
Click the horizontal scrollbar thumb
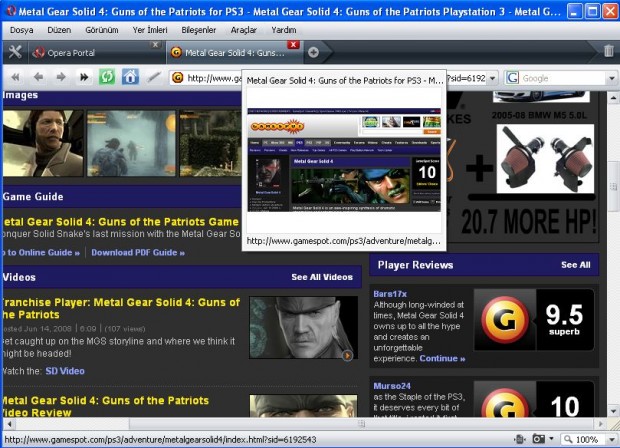[x=361, y=424]
